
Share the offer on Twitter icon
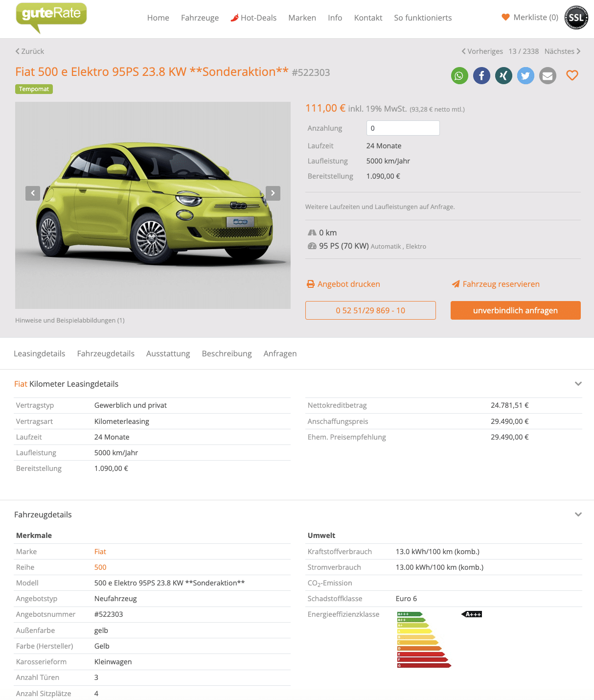(525, 76)
